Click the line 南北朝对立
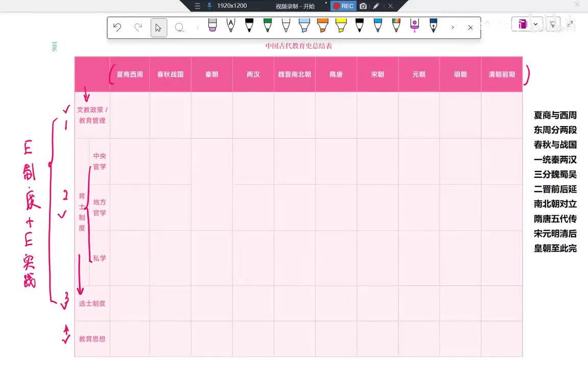 pos(555,204)
